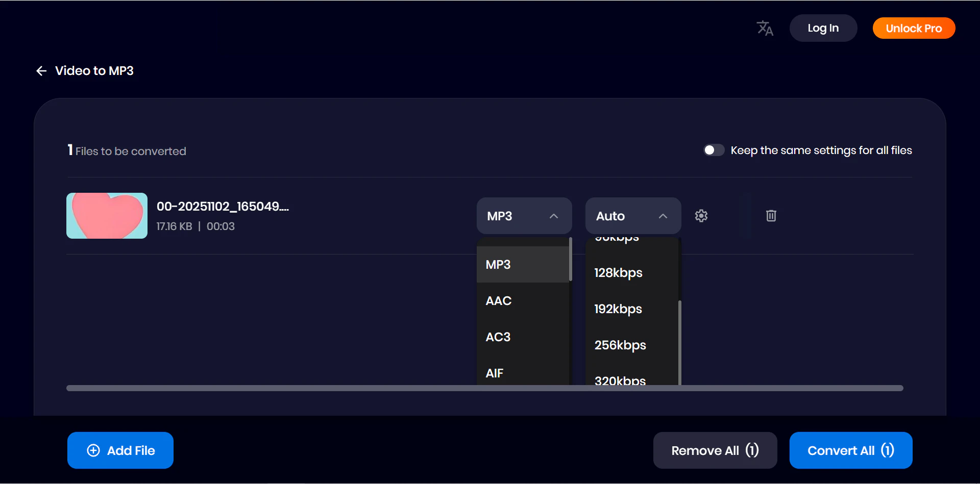Image resolution: width=980 pixels, height=484 pixels.
Task: Open Unlock Pro upgrade page
Action: 913,28
